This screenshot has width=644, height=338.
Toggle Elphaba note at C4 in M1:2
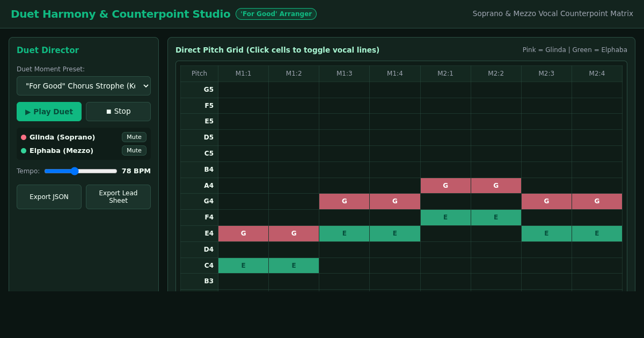[x=294, y=266]
